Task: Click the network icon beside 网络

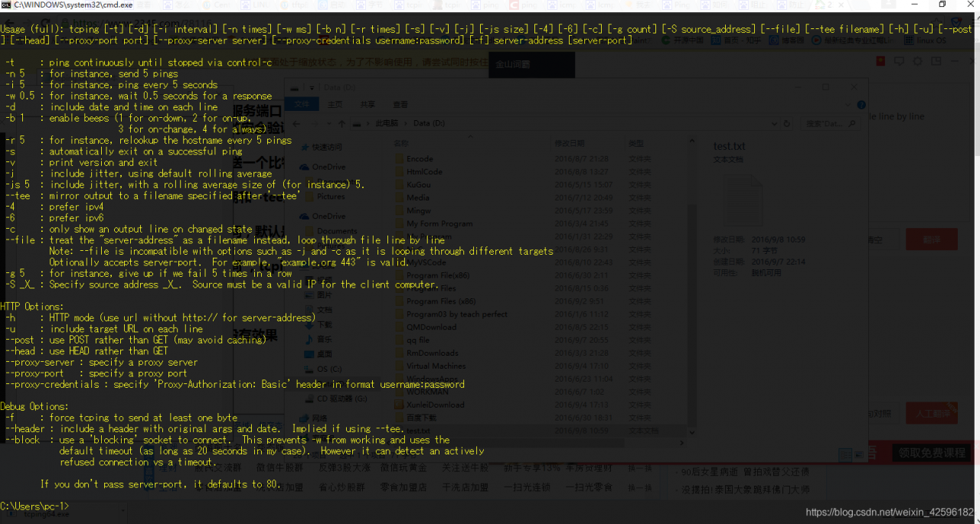Action: point(304,418)
